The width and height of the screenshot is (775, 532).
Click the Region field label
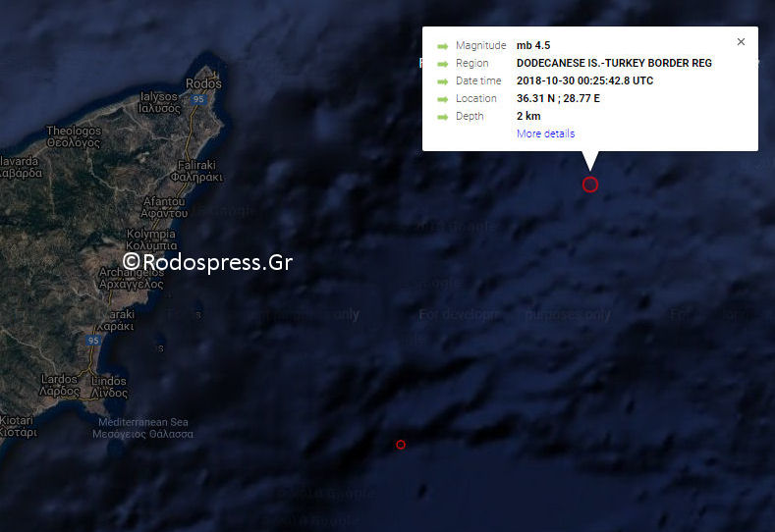coord(472,63)
